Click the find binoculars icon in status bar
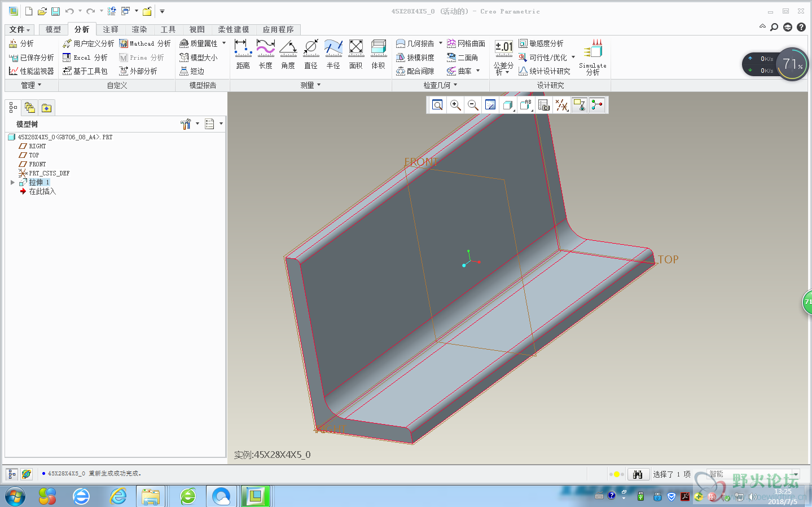812x507 pixels. (638, 474)
